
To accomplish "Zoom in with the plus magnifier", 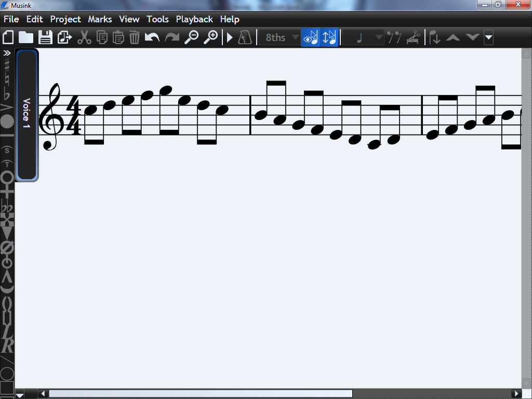I will pos(210,37).
